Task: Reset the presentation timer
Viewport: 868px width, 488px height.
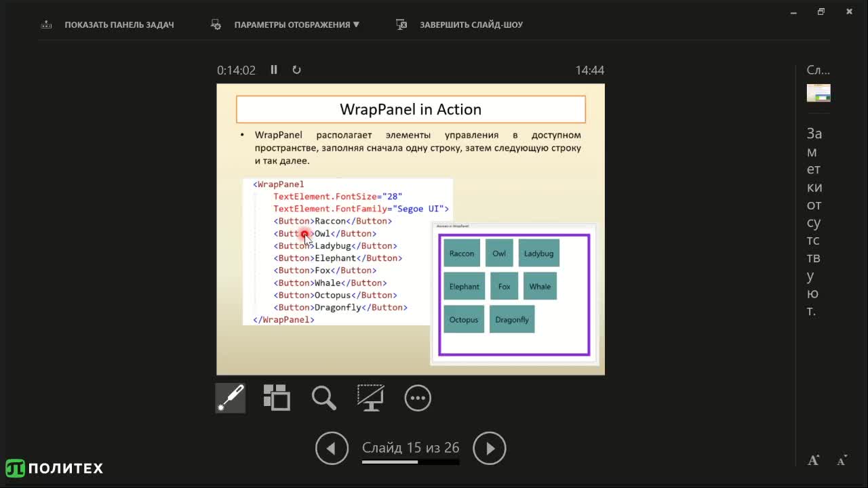Action: (x=296, y=70)
